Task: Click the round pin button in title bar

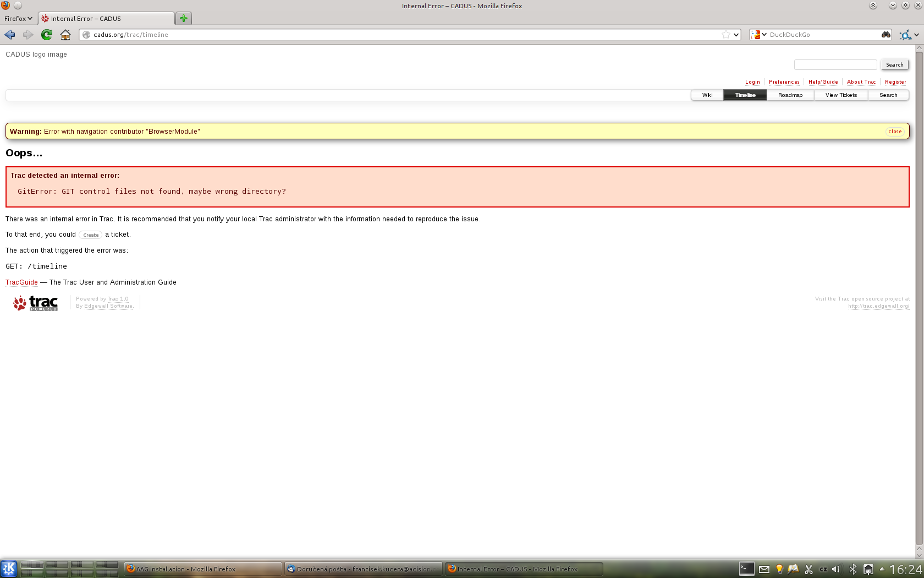Action: click(x=18, y=6)
